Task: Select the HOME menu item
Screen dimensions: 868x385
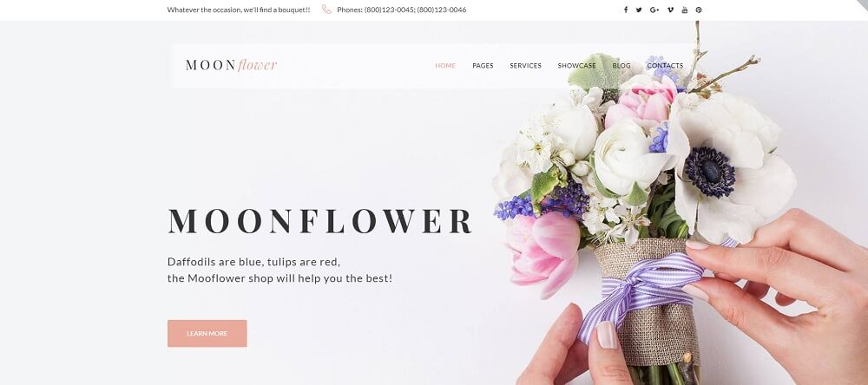Action: pyautogui.click(x=445, y=65)
